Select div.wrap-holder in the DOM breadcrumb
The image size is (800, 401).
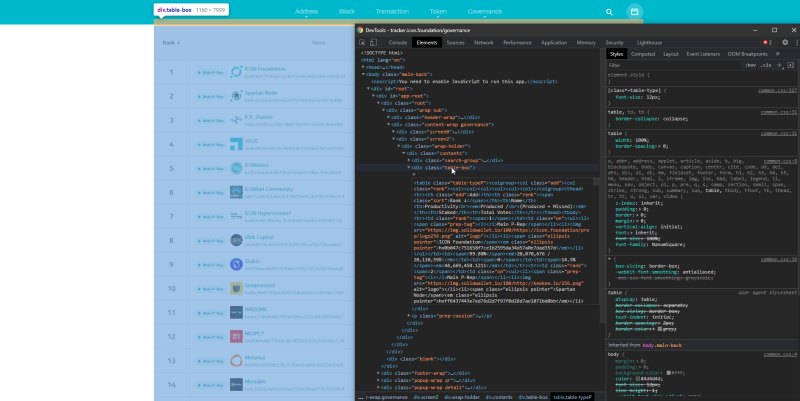[461, 397]
